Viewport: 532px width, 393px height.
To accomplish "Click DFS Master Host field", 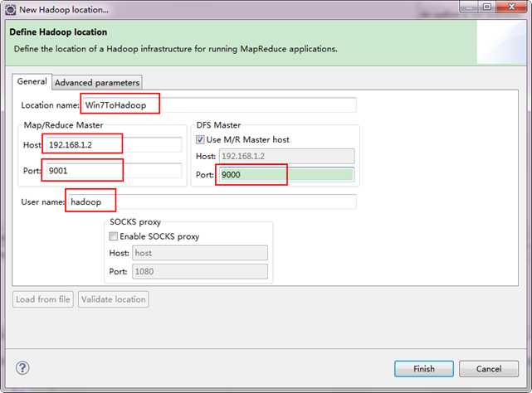I will (286, 156).
